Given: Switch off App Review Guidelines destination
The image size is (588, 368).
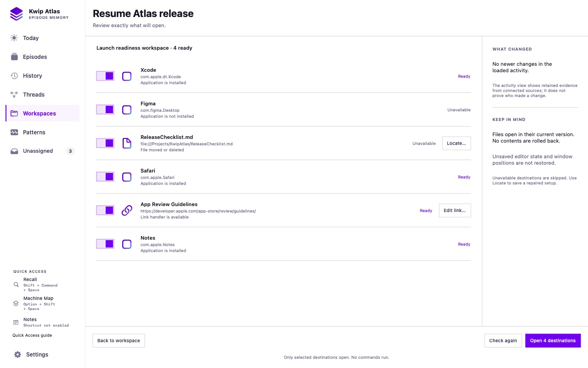Looking at the screenshot, I should tap(105, 210).
